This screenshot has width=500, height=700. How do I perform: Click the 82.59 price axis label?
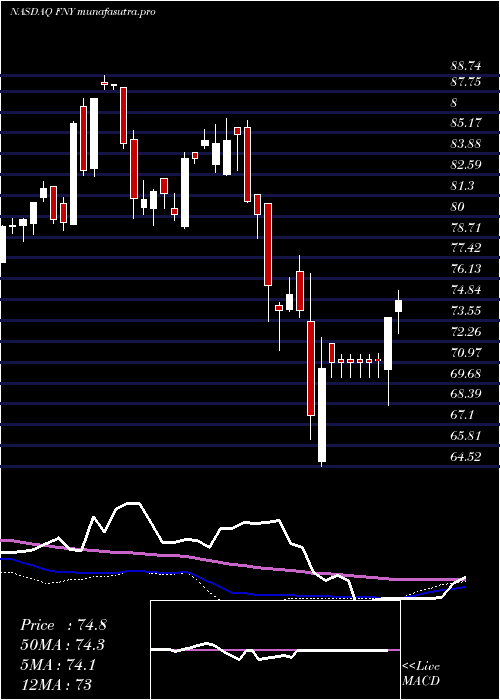pos(466,165)
